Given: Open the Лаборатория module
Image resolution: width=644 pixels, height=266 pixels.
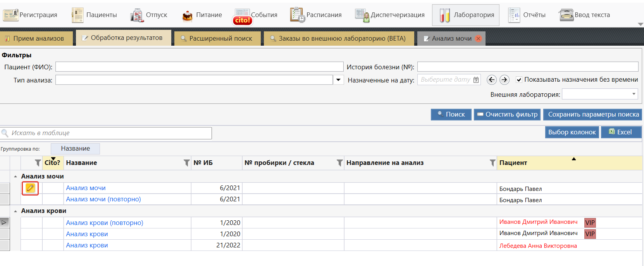Looking at the screenshot, I should click(x=465, y=15).
